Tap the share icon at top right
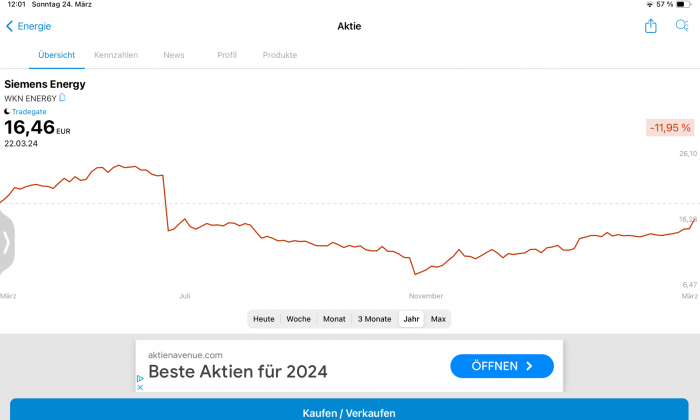The height and width of the screenshot is (420, 700). point(650,26)
